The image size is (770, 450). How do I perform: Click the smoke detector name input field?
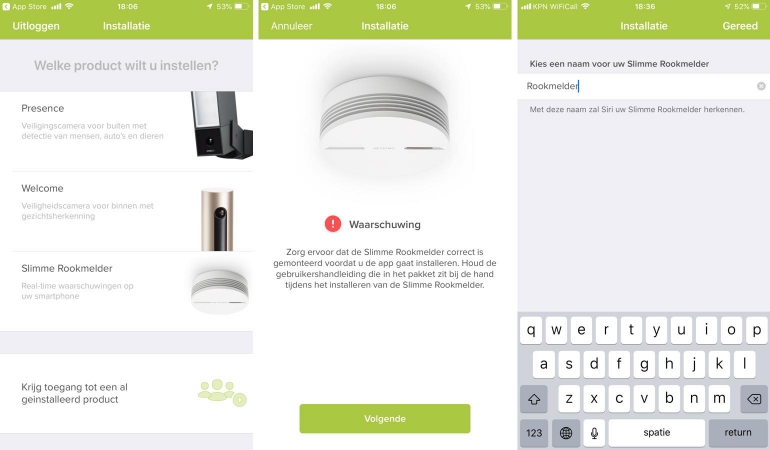pos(643,86)
